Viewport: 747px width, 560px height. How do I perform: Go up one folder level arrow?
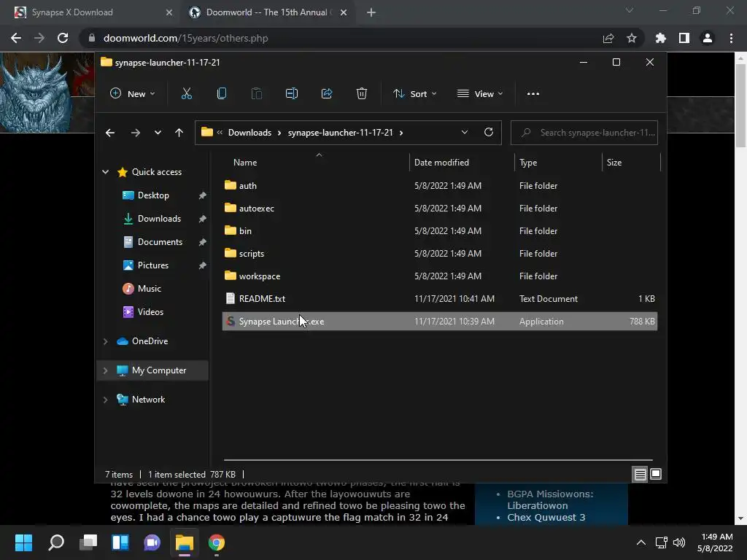pyautogui.click(x=179, y=133)
